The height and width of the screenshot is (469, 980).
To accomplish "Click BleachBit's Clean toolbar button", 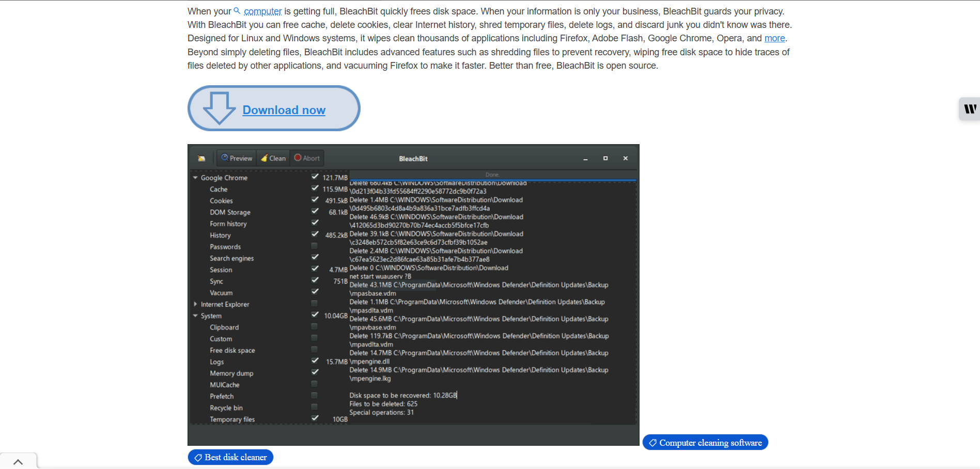I will coord(273,158).
